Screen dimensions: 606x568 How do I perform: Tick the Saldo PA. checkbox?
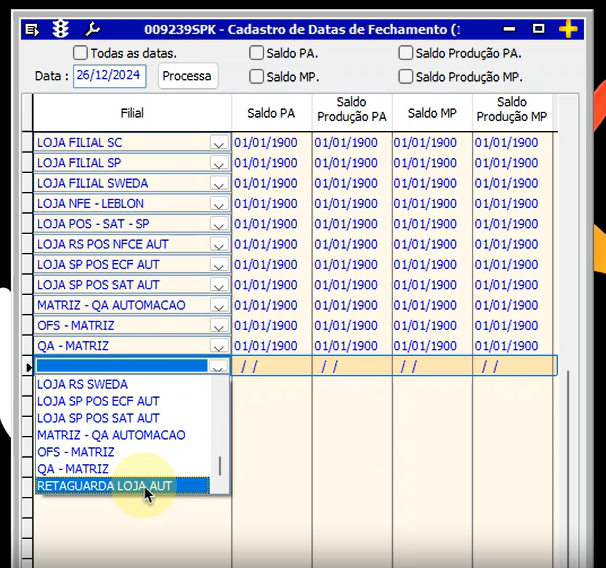[256, 53]
